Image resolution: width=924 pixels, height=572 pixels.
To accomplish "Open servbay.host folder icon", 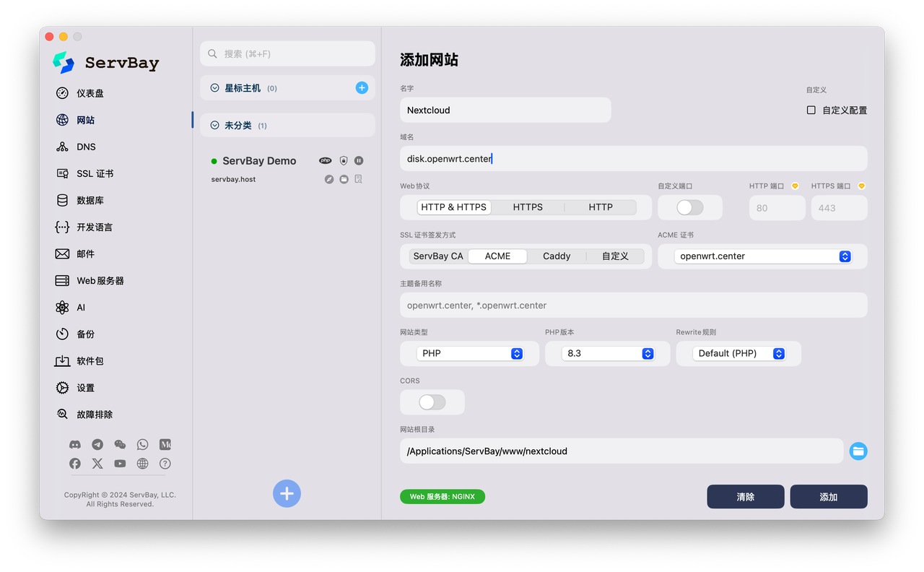I will pyautogui.click(x=344, y=179).
